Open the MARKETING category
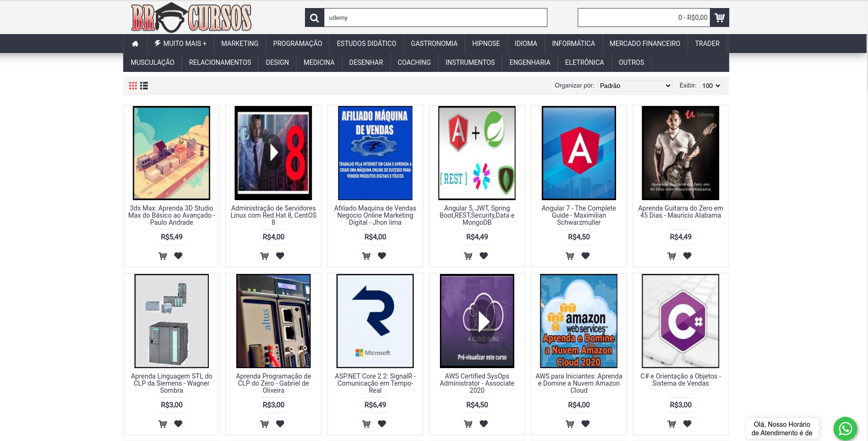Viewport: 868px width, 441px height. click(x=240, y=44)
